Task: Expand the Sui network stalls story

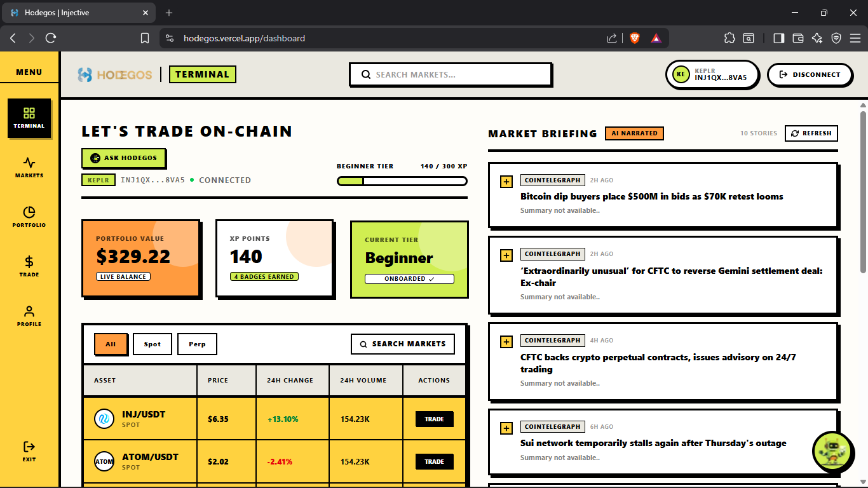Action: point(506,428)
